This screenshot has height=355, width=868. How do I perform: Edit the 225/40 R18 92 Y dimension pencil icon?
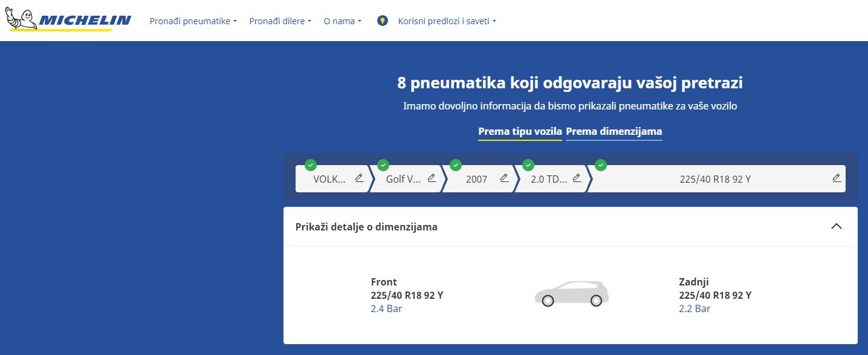point(837,178)
